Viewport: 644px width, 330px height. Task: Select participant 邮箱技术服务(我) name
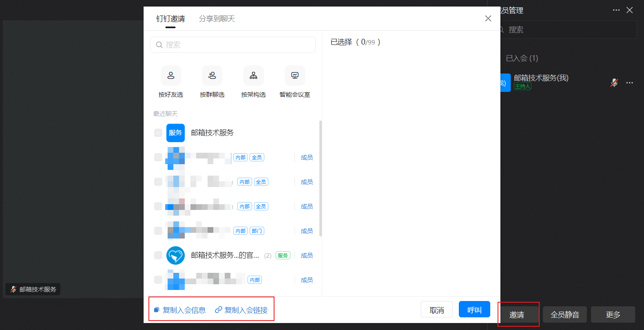click(x=541, y=78)
